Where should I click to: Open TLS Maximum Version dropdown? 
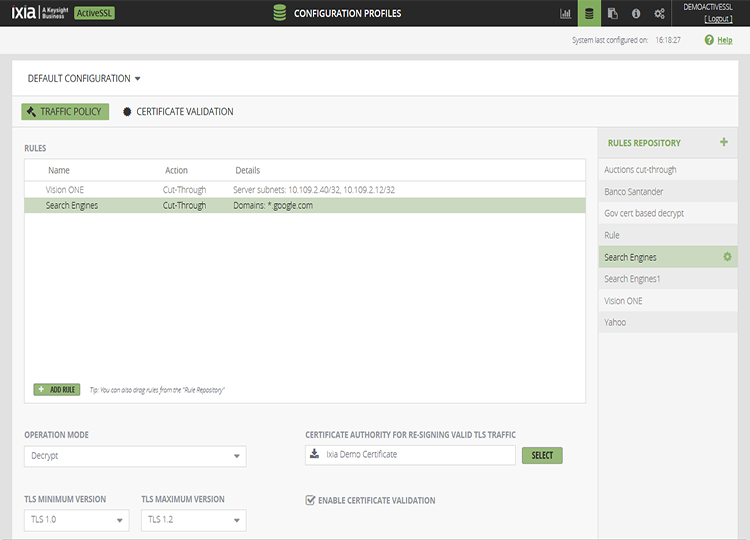click(193, 520)
